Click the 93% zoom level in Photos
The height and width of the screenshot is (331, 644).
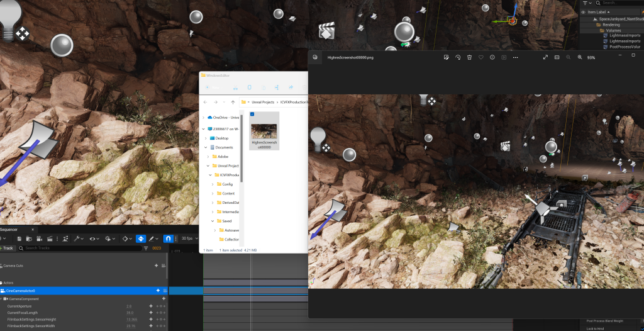(591, 57)
